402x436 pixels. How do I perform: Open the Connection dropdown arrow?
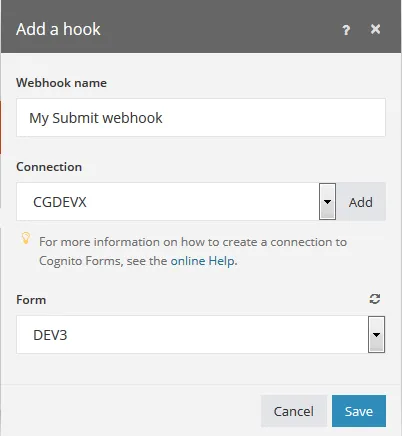tap(327, 202)
